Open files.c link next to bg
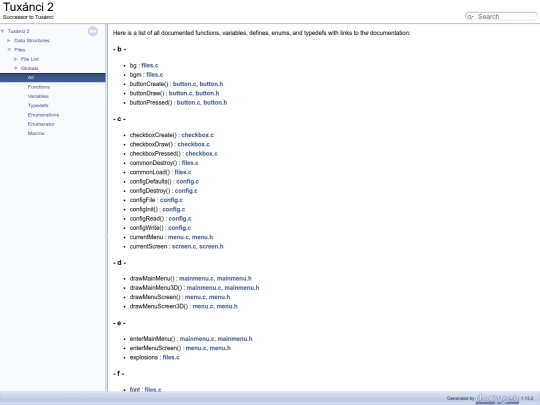This screenshot has height=405, width=540. point(150,65)
